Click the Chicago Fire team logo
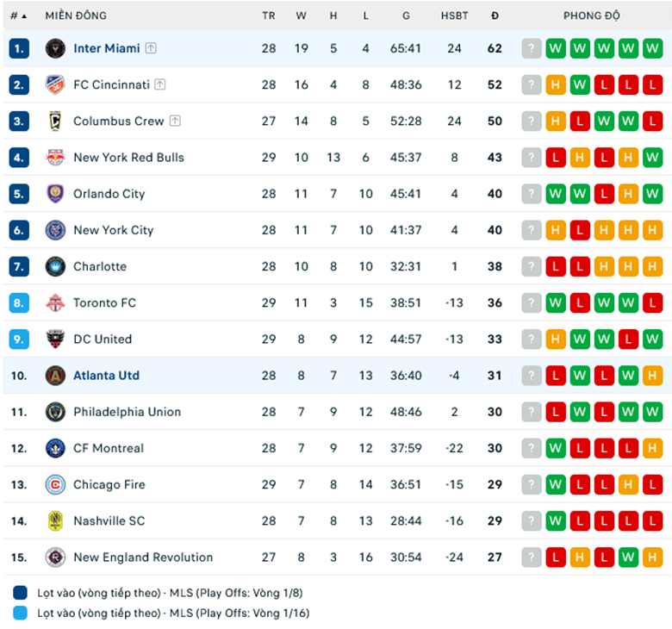The image size is (672, 629). click(x=55, y=484)
